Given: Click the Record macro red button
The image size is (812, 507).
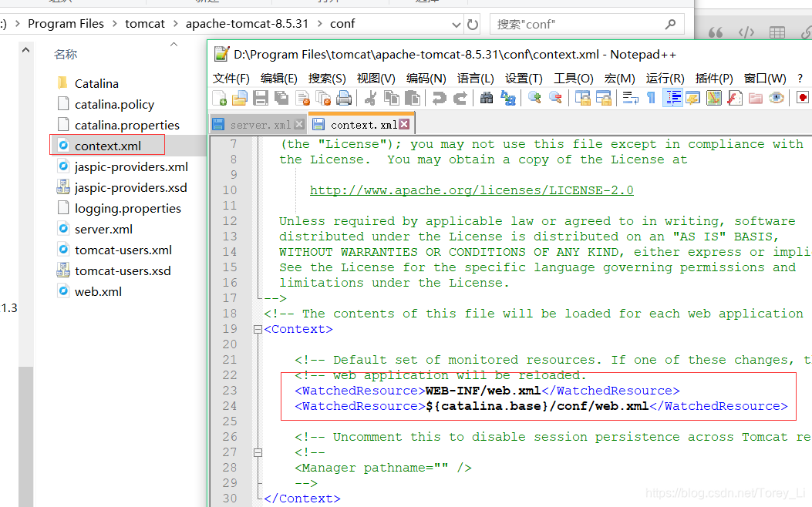Looking at the screenshot, I should pyautogui.click(x=803, y=98).
